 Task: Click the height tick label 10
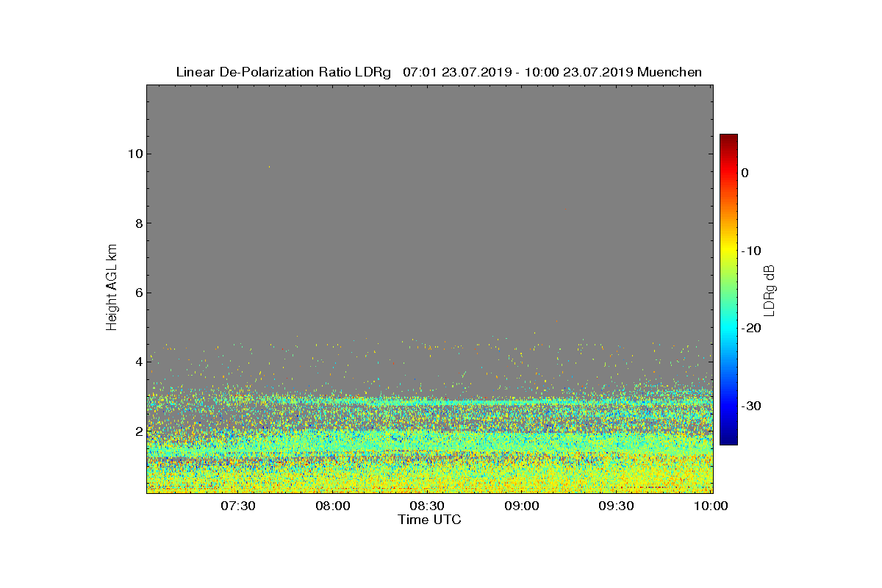[x=135, y=154]
